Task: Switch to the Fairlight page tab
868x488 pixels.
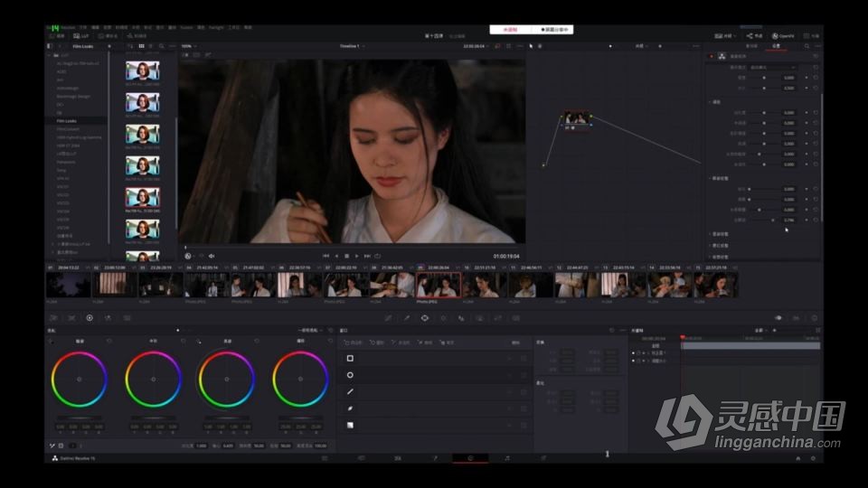Action: coord(507,458)
